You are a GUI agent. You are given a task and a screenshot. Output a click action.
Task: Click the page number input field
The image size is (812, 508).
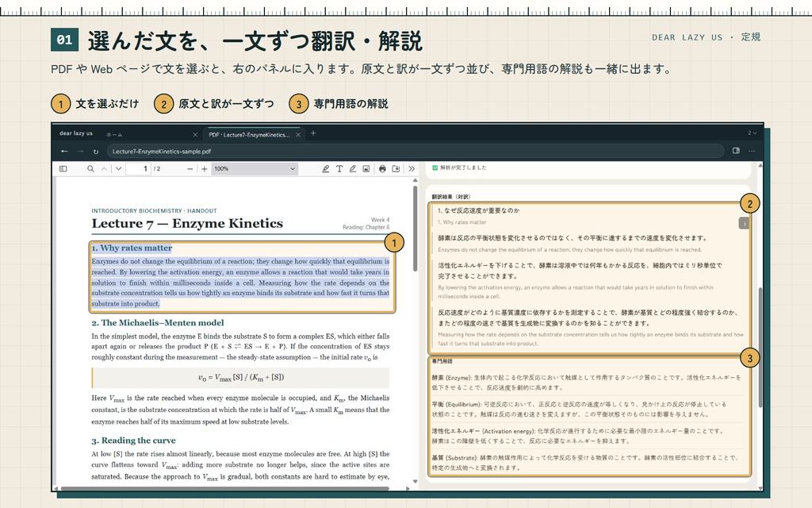click(x=138, y=169)
